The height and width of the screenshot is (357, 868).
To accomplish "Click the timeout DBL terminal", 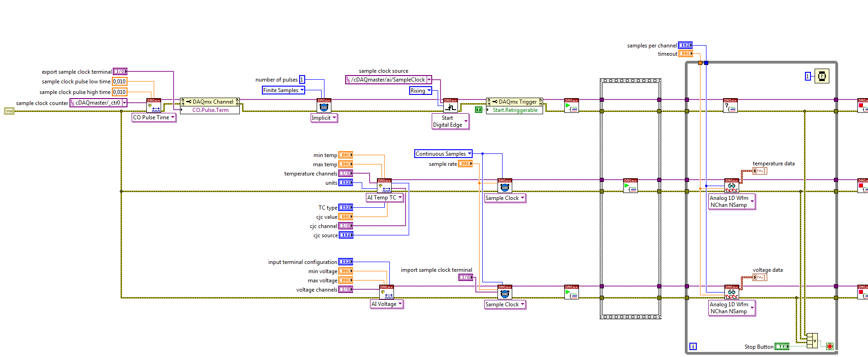I will [x=685, y=54].
